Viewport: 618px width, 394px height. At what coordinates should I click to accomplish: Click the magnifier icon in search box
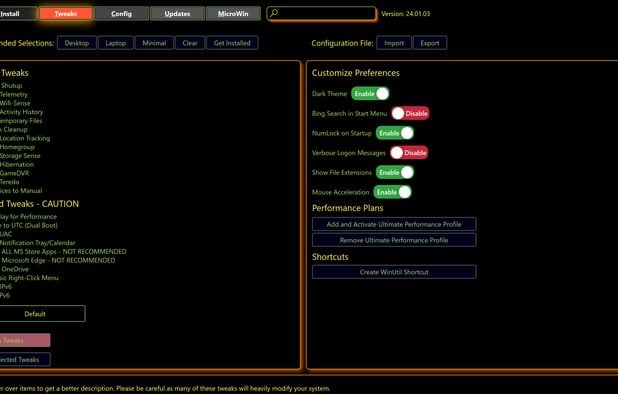pos(274,13)
